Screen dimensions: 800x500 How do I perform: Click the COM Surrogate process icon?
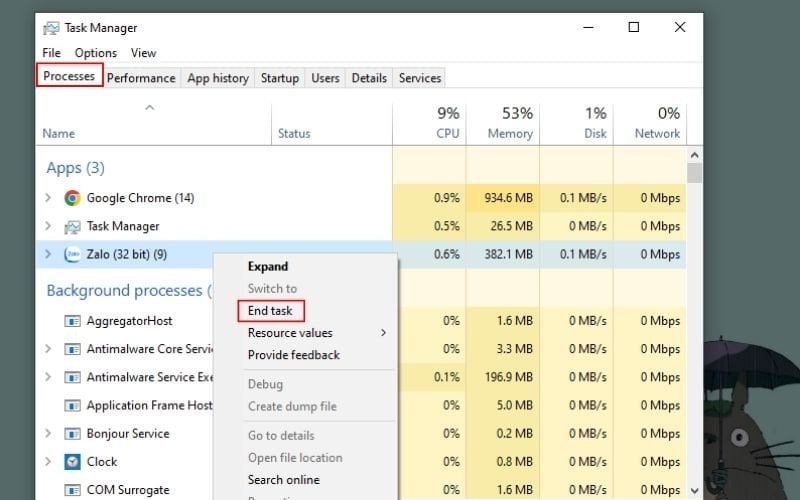[72, 490]
